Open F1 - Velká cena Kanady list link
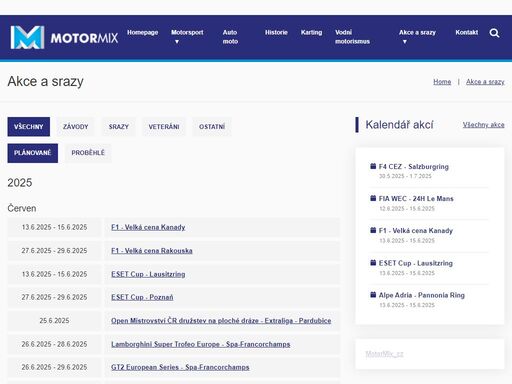512x384 pixels. [148, 227]
